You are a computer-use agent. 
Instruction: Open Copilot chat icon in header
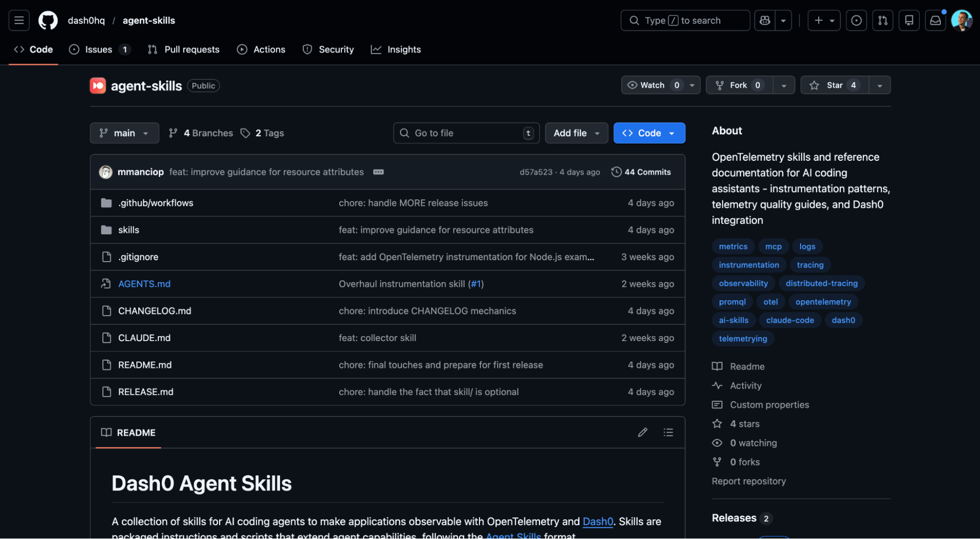click(x=765, y=21)
